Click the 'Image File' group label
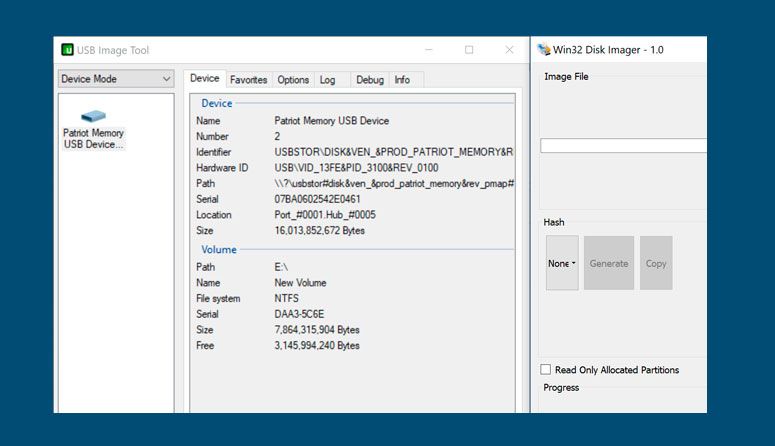The height and width of the screenshot is (446, 775). point(566,77)
